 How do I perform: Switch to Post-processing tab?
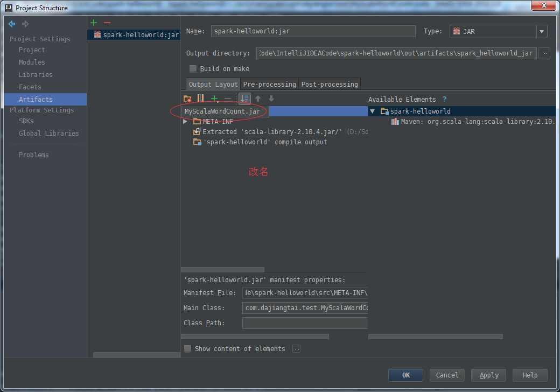(330, 84)
